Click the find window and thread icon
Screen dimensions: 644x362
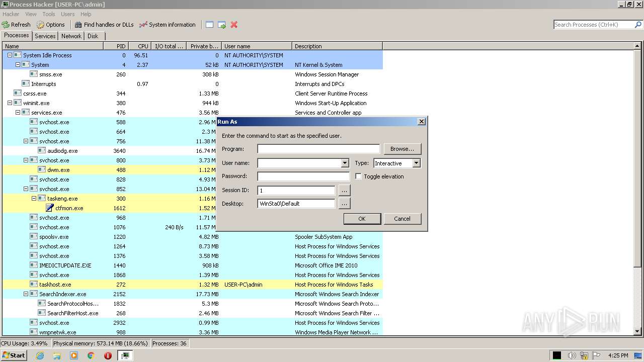[221, 25]
